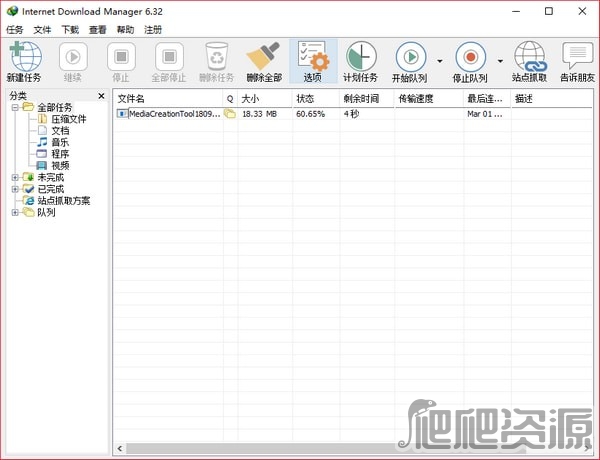
Task: Close the 分类 side panel
Action: click(101, 96)
